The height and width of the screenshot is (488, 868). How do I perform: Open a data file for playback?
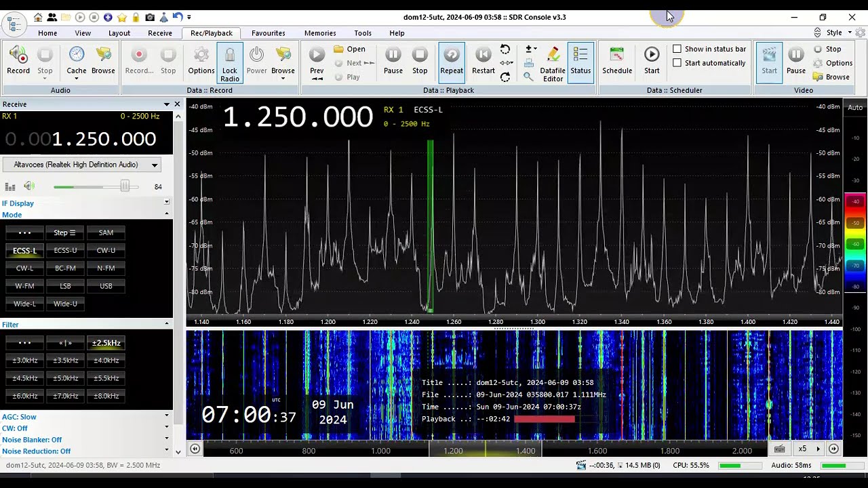[350, 49]
